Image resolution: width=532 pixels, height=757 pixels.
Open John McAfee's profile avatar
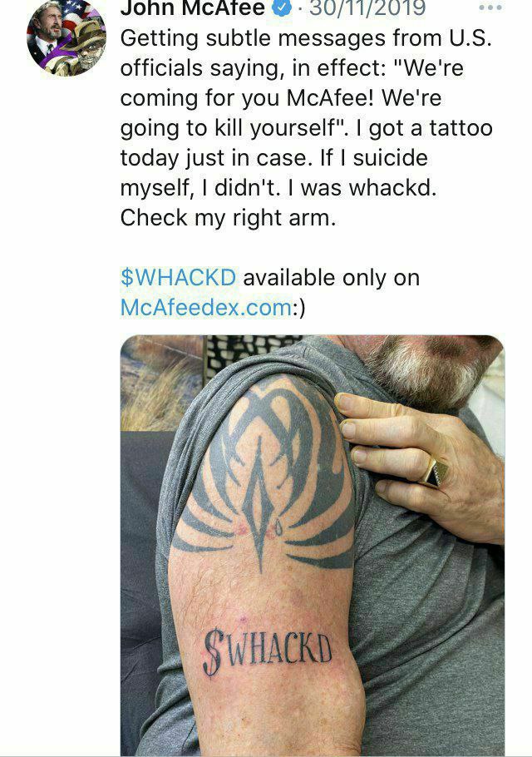pyautogui.click(x=66, y=37)
